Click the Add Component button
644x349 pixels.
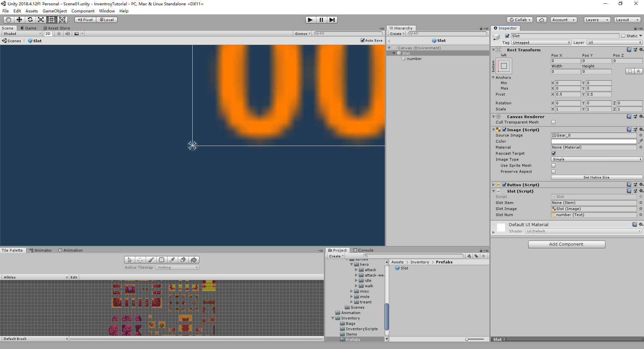pos(566,244)
